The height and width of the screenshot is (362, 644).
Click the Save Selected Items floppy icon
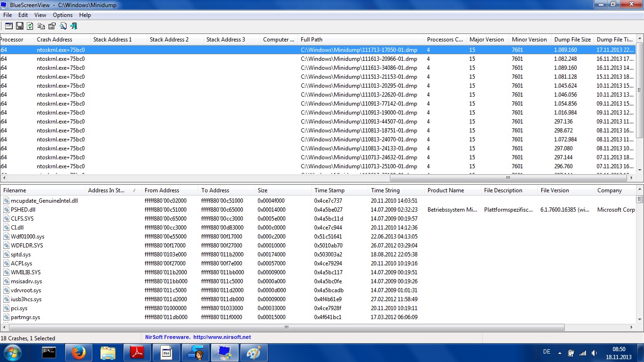(20, 26)
